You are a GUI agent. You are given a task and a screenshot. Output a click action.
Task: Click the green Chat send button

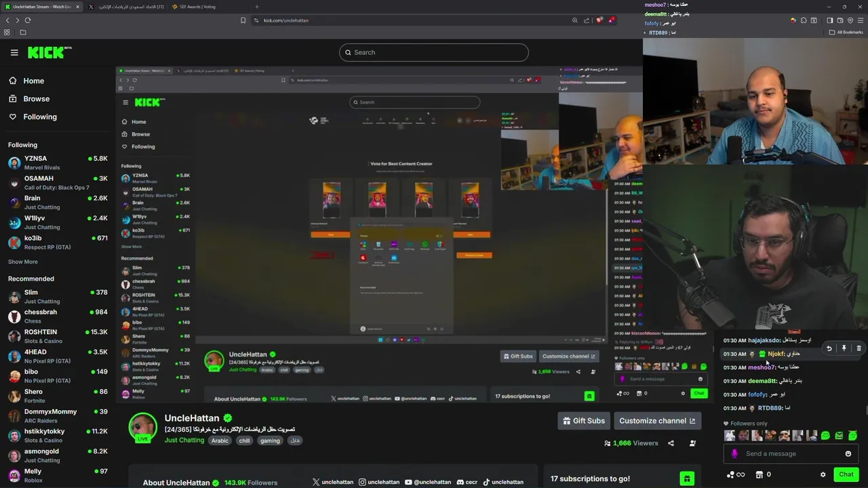(846, 474)
